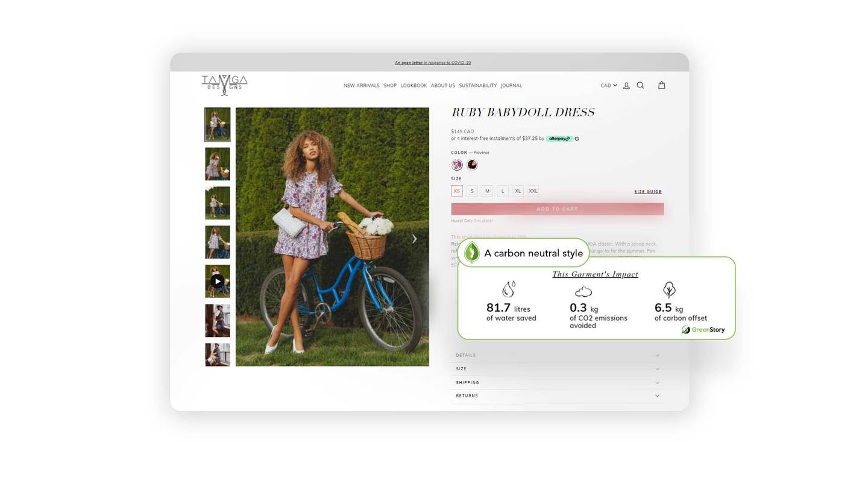This screenshot has height=486, width=868.
Task: Click the Ruby Babydoll Dress title
Action: (523, 112)
